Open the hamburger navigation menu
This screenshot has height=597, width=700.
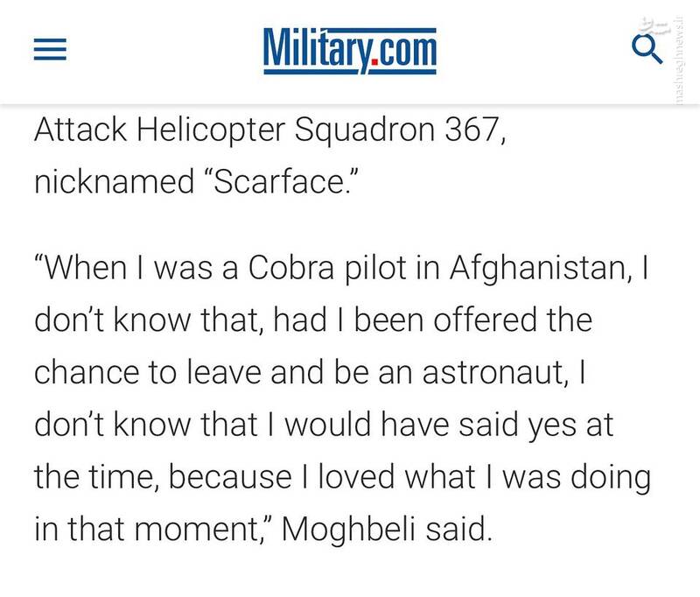pos(51,50)
